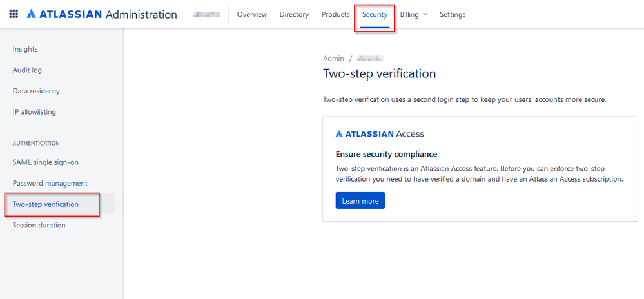Screen dimensions: 644x299
Task: Go to the Overview tab
Action: (x=252, y=14)
